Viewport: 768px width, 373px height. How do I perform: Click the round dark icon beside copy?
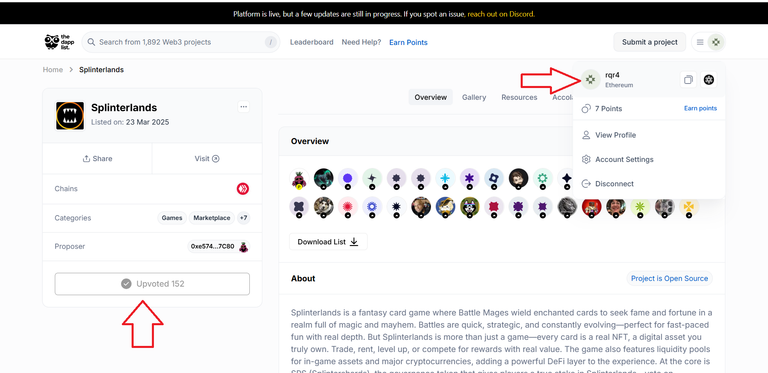point(708,80)
